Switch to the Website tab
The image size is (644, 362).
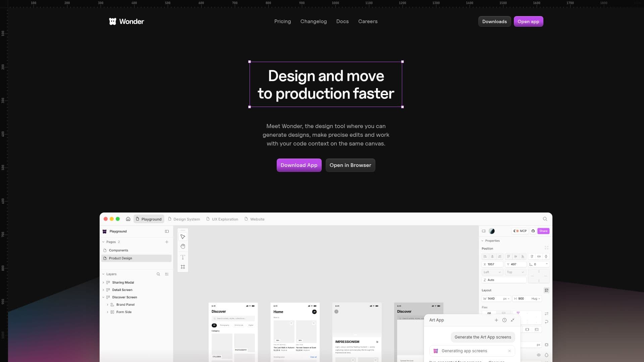[x=255, y=219]
